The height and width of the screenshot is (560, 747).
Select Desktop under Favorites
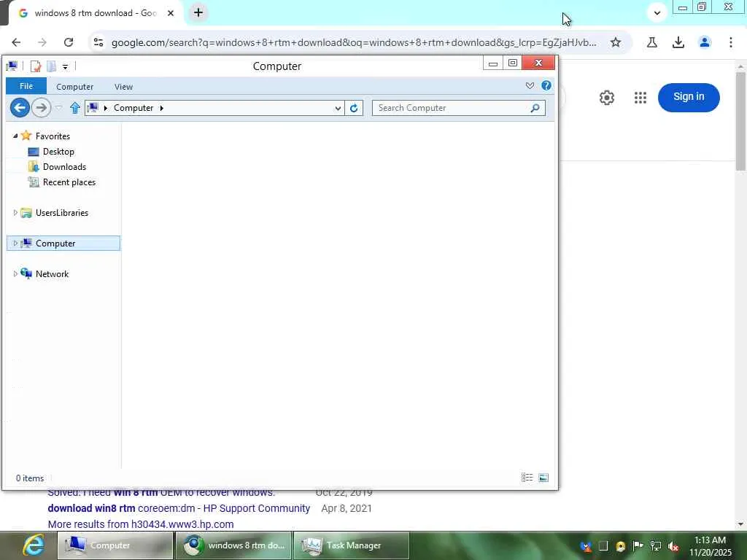pos(58,152)
